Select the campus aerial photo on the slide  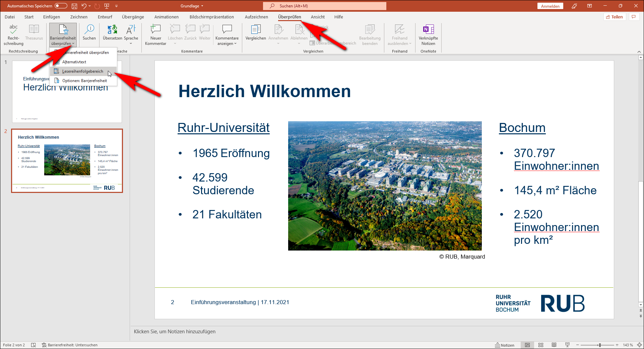(x=385, y=186)
